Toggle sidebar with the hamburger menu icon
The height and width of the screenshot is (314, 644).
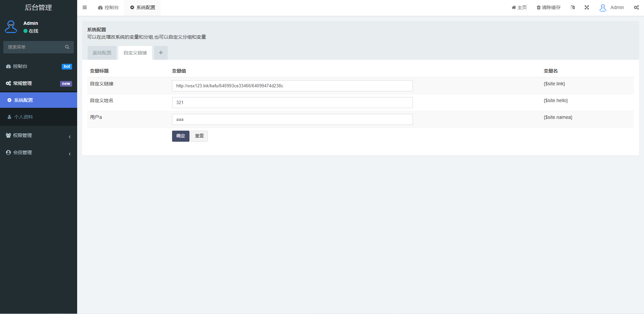click(85, 7)
